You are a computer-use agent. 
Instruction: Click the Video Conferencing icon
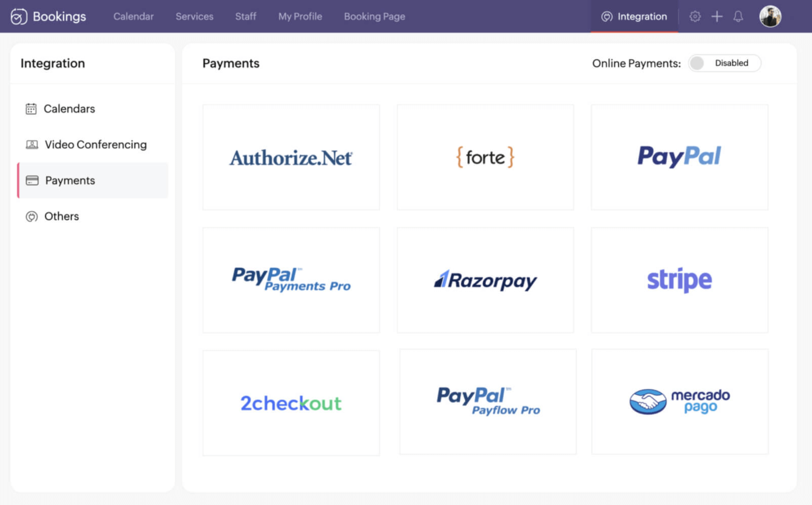pos(31,144)
